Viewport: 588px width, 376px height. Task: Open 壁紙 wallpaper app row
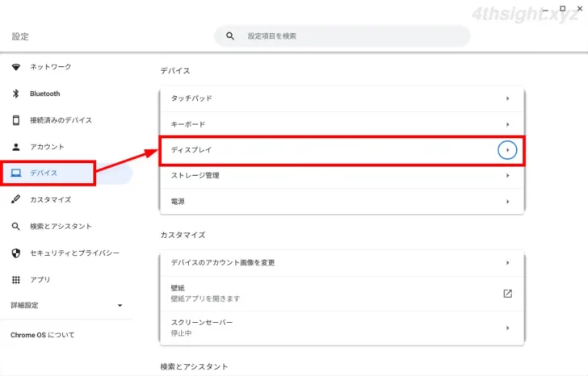[342, 294]
